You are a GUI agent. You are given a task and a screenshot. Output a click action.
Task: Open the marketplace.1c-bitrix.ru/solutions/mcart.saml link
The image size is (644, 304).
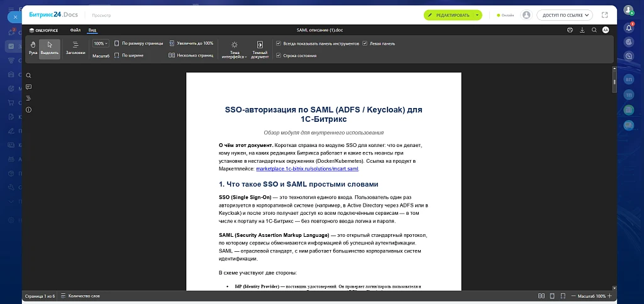coord(307,168)
